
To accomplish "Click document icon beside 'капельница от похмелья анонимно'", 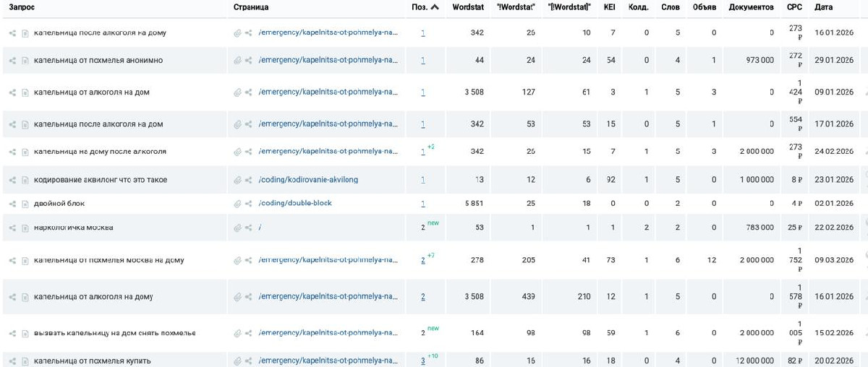I will pos(25,61).
